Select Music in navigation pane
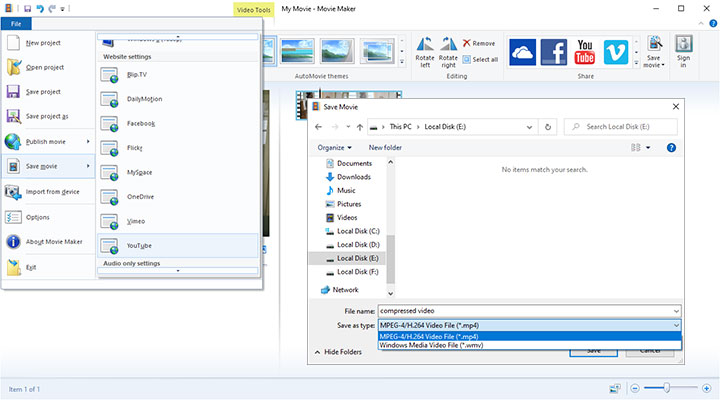The height and width of the screenshot is (400, 720). 341,190
